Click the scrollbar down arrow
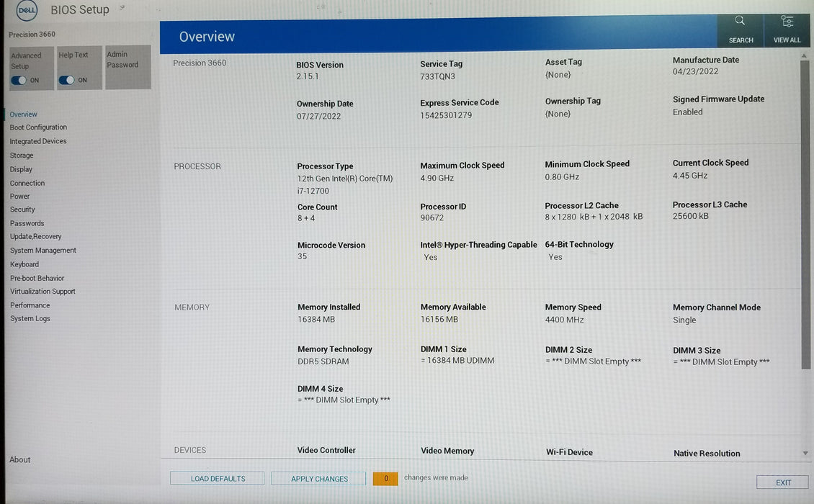Screen dimensions: 814x504 click(x=805, y=453)
